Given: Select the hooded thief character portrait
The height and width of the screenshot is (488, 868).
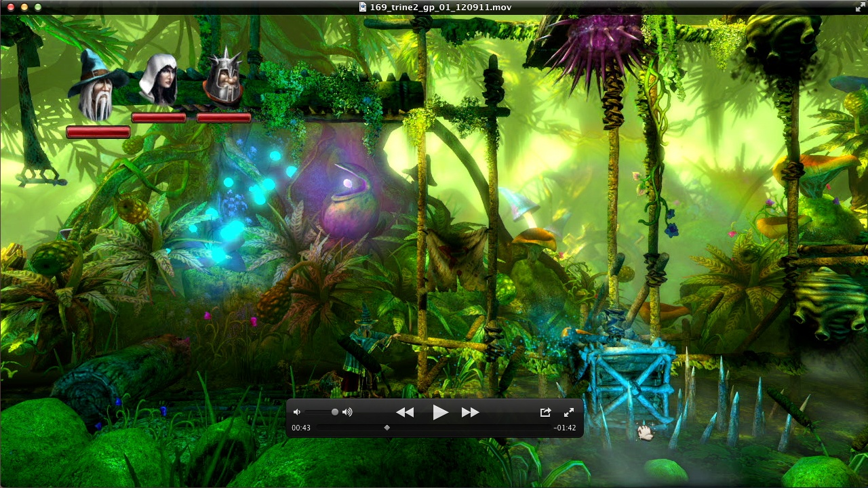Looking at the screenshot, I should tap(159, 80).
